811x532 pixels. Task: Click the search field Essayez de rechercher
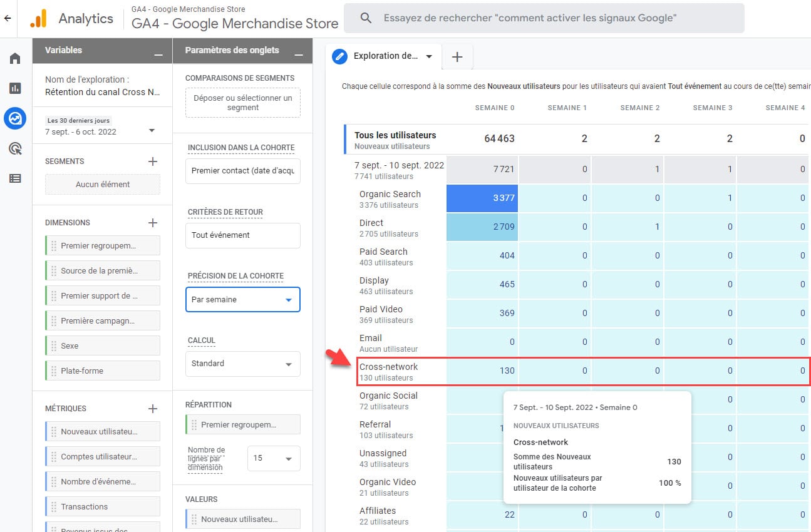coord(544,18)
